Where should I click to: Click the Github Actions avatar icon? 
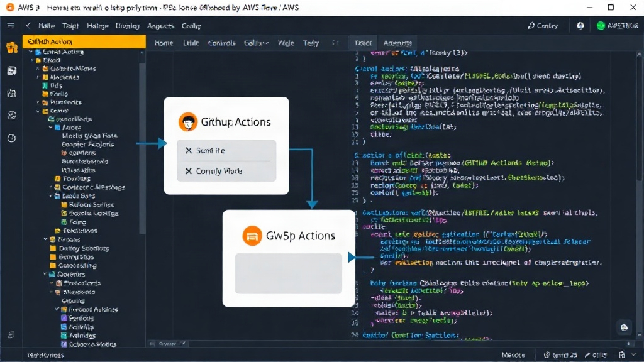(x=188, y=122)
